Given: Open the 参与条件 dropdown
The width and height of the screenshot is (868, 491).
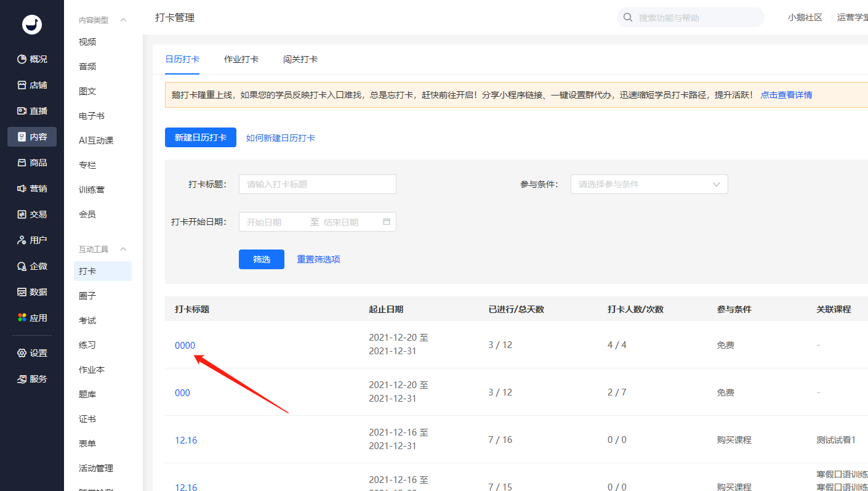Looking at the screenshot, I should (x=649, y=184).
